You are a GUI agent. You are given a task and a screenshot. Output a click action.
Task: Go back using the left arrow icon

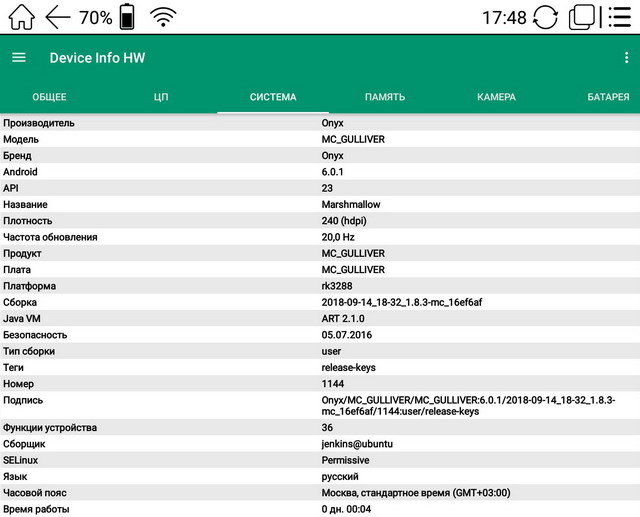(x=58, y=18)
